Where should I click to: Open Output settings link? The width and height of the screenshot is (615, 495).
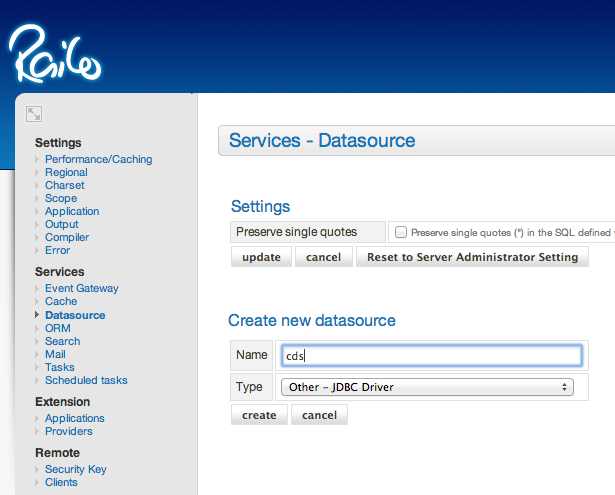62,224
